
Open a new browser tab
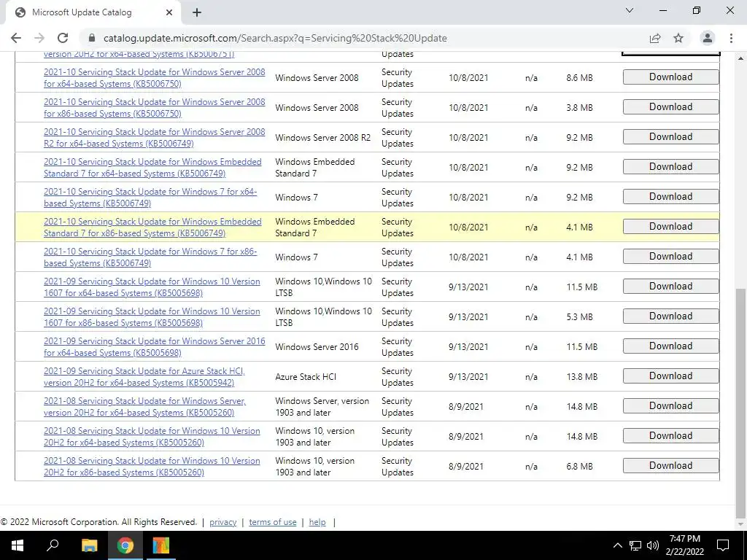197,13
